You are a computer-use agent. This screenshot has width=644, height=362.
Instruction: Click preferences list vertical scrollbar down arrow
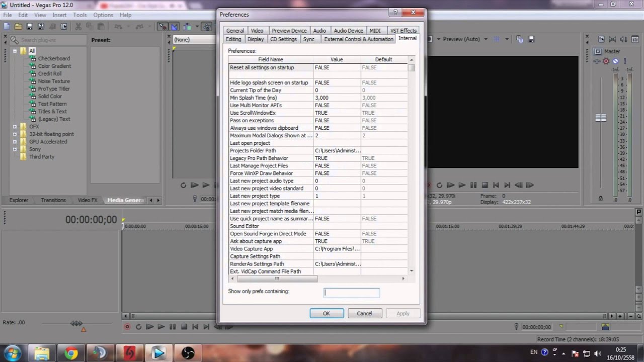(411, 271)
